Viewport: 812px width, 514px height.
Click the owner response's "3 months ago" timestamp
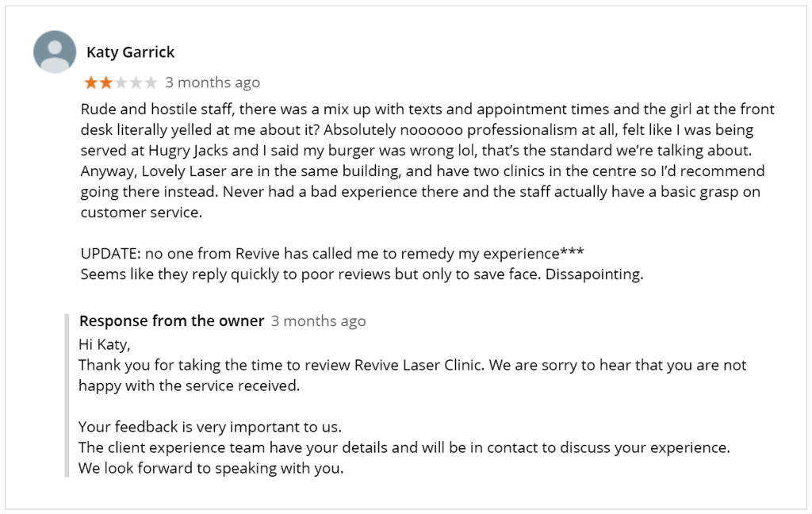point(319,321)
